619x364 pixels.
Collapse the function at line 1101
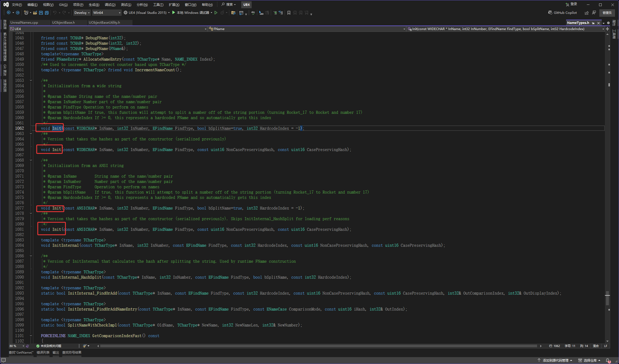[31, 336]
